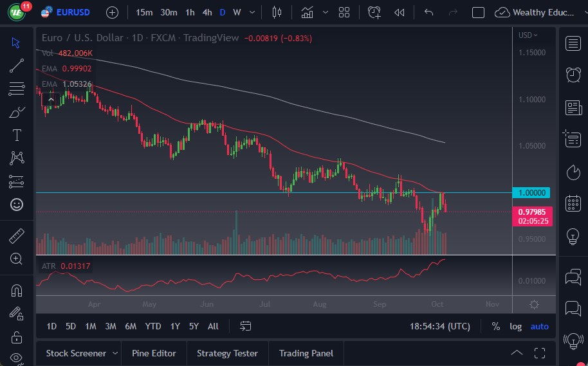
Task: Choose the text annotation tool
Action: 17,135
